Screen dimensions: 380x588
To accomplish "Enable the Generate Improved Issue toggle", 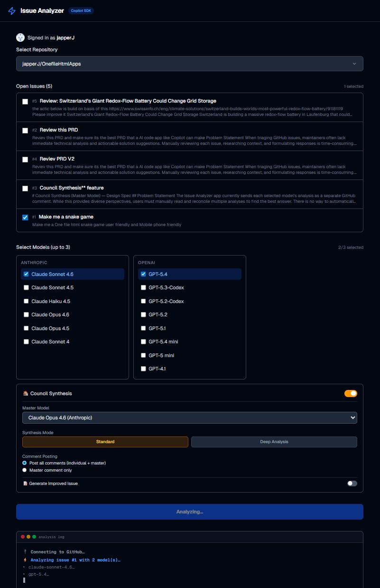I will [x=352, y=483].
